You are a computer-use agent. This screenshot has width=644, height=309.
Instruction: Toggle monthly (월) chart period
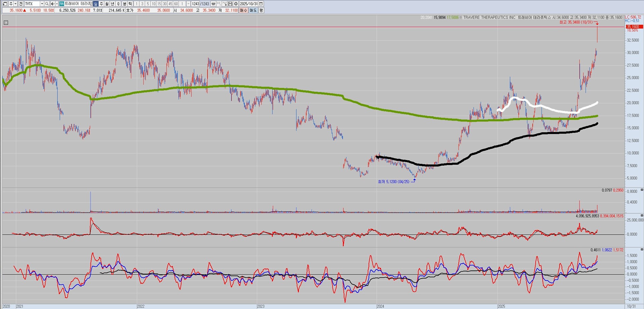(107, 4)
